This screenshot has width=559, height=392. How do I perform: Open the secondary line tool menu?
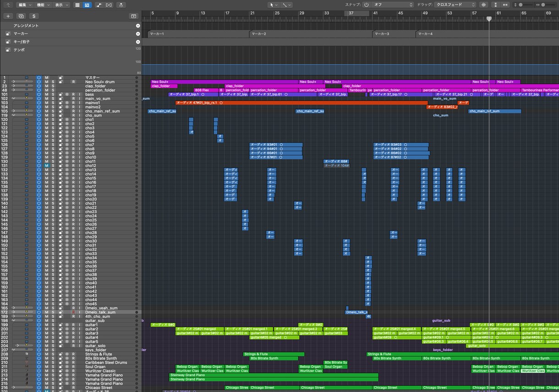coord(287,5)
